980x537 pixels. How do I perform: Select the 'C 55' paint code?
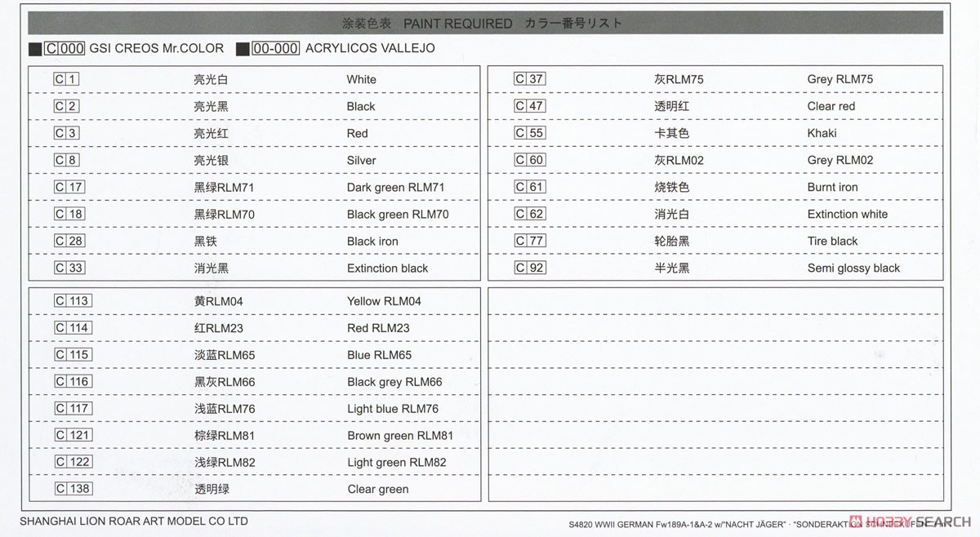click(530, 133)
